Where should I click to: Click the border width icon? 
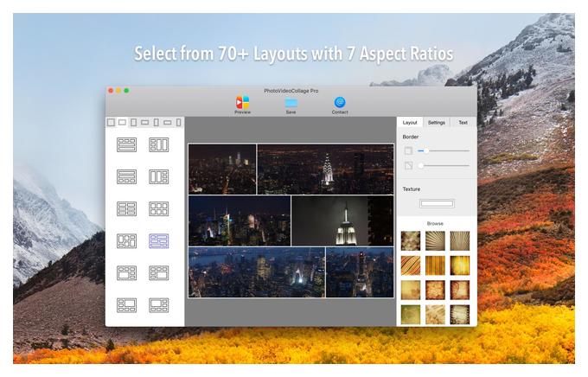tap(408, 150)
